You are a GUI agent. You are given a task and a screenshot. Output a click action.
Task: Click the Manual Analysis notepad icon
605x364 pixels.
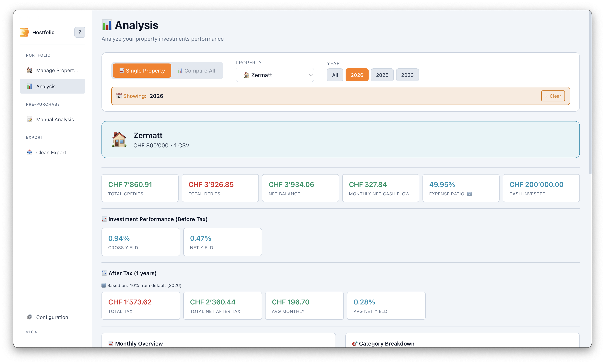30,119
